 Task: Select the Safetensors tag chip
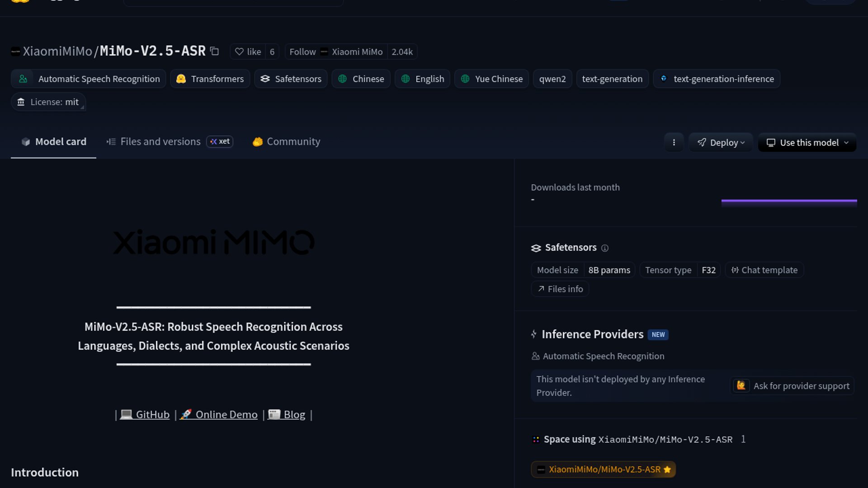pos(291,79)
